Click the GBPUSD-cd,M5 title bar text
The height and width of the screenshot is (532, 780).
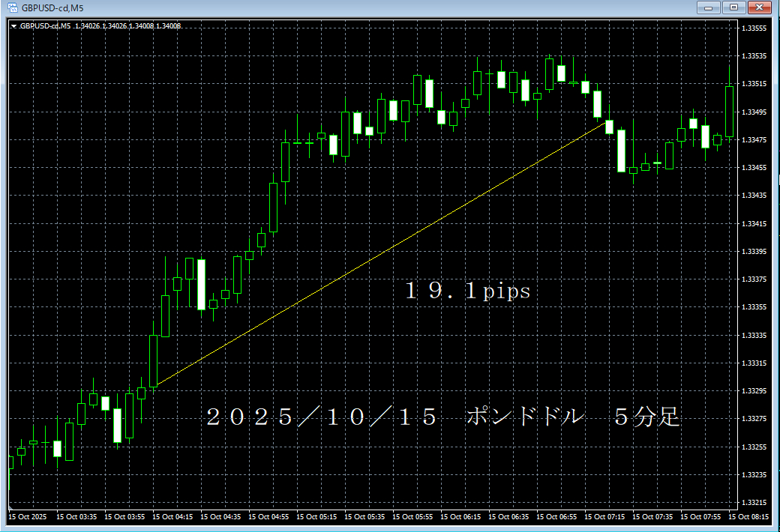[52, 7]
